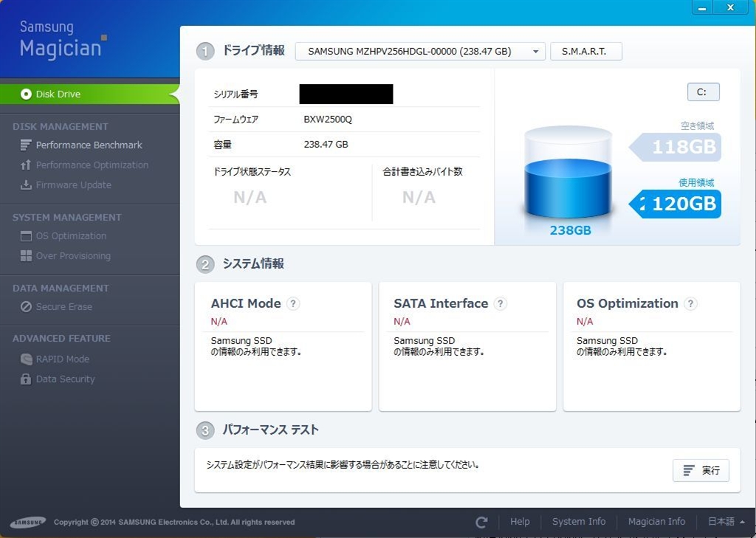Open Performance Optimization page
Image resolution: width=756 pixels, height=538 pixels.
pos(92,165)
